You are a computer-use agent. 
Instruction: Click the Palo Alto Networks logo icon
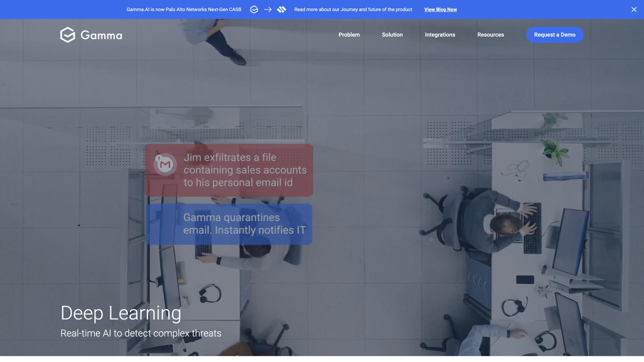[x=281, y=9]
